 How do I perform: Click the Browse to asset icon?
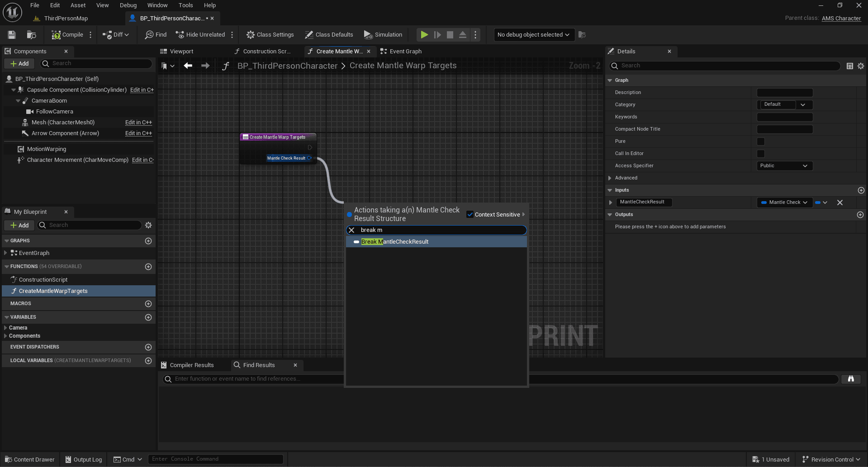point(31,35)
